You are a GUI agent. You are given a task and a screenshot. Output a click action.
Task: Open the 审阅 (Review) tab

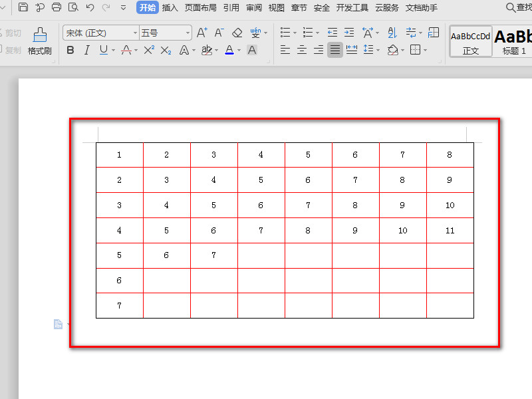coord(254,7)
